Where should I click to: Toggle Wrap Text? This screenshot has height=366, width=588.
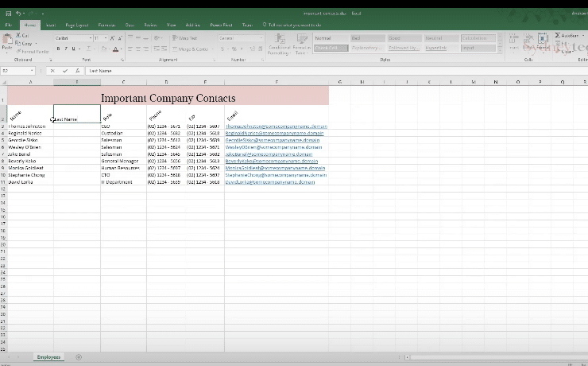pos(184,38)
